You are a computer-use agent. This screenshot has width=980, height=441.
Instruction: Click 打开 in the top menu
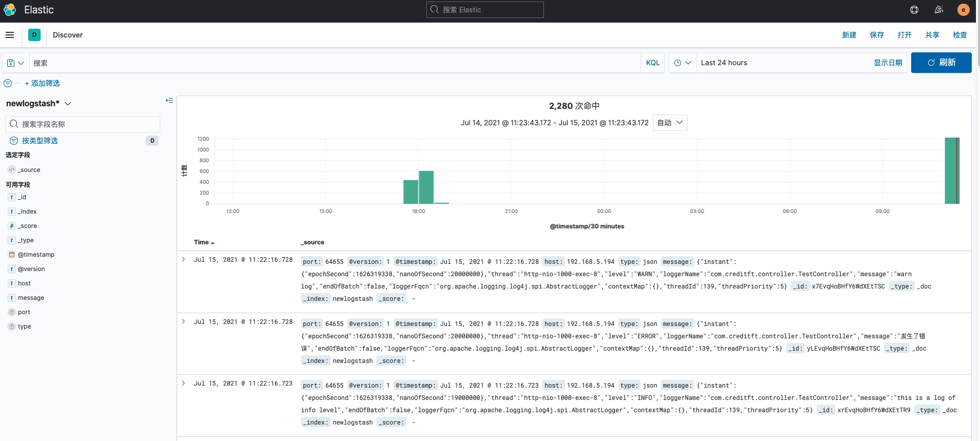tap(904, 35)
